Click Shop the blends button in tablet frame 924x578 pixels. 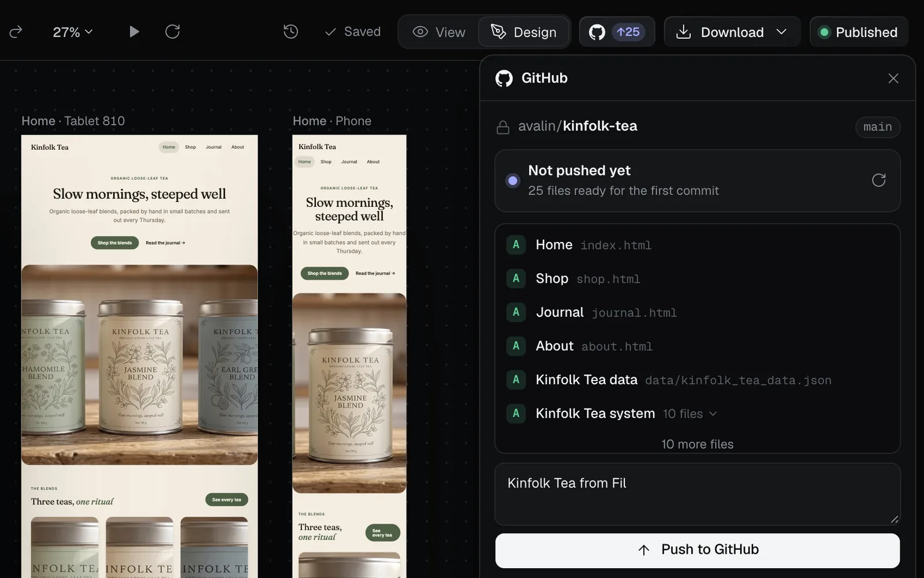(x=115, y=243)
